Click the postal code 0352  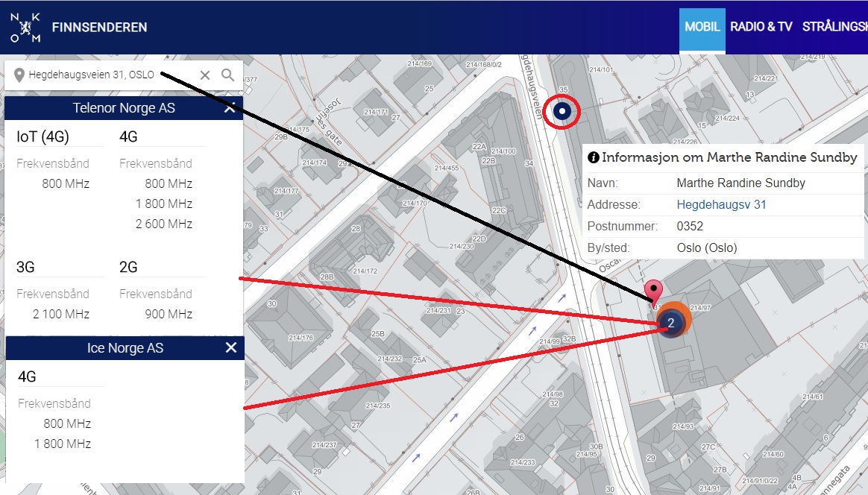[x=690, y=227]
